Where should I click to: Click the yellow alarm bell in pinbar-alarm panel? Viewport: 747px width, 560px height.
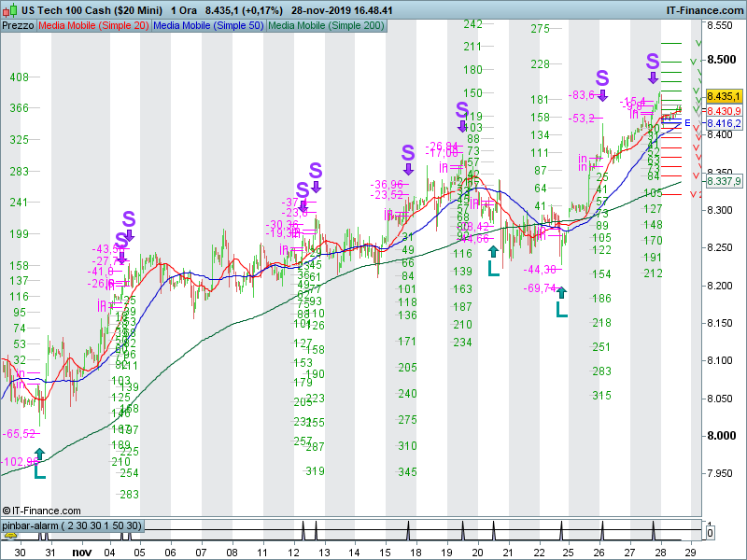point(10,536)
